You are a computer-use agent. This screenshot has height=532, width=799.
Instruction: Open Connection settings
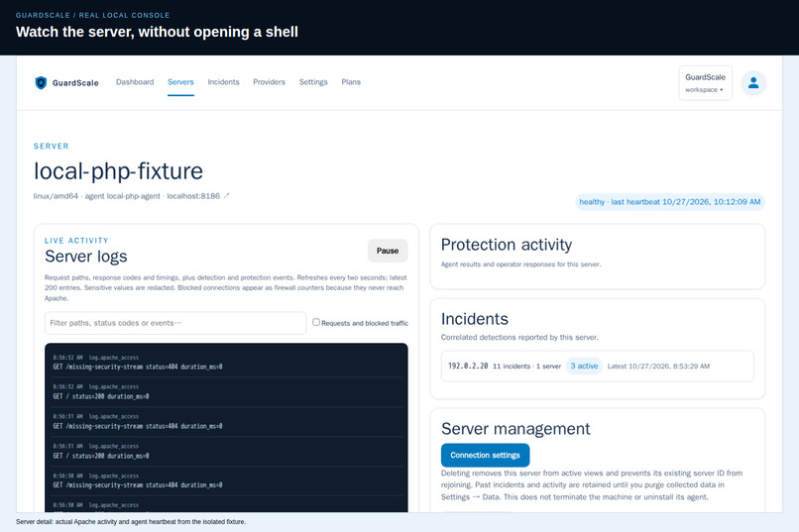tap(485, 455)
